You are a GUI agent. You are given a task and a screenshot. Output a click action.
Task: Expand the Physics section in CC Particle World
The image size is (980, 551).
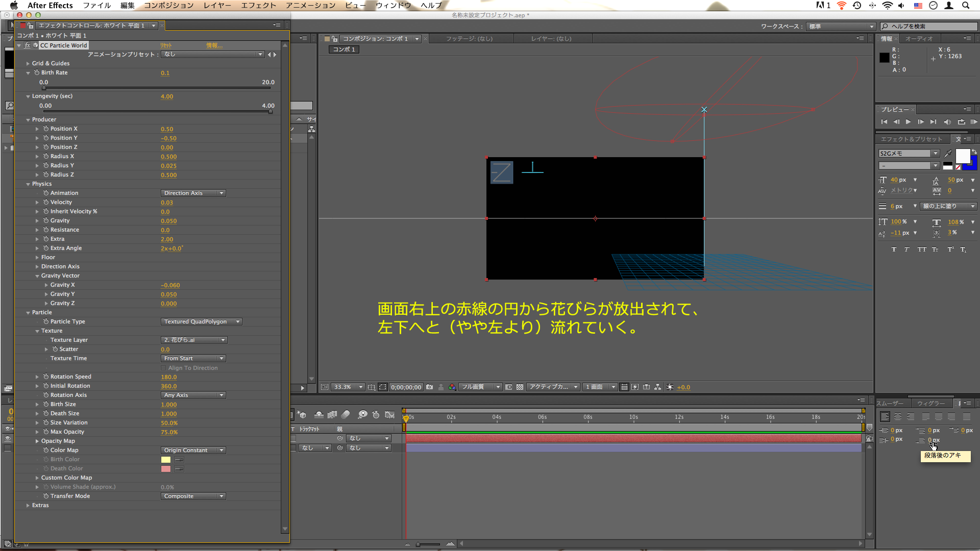28,183
